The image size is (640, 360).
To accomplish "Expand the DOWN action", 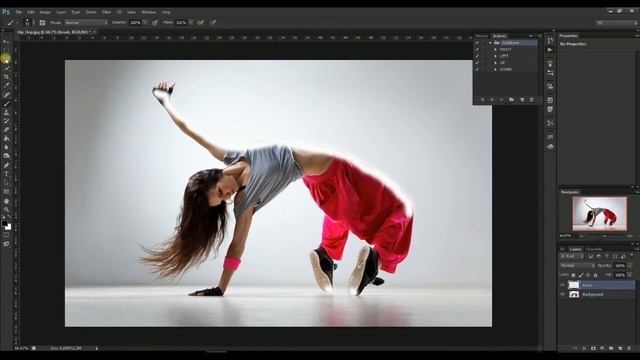I will (x=496, y=69).
